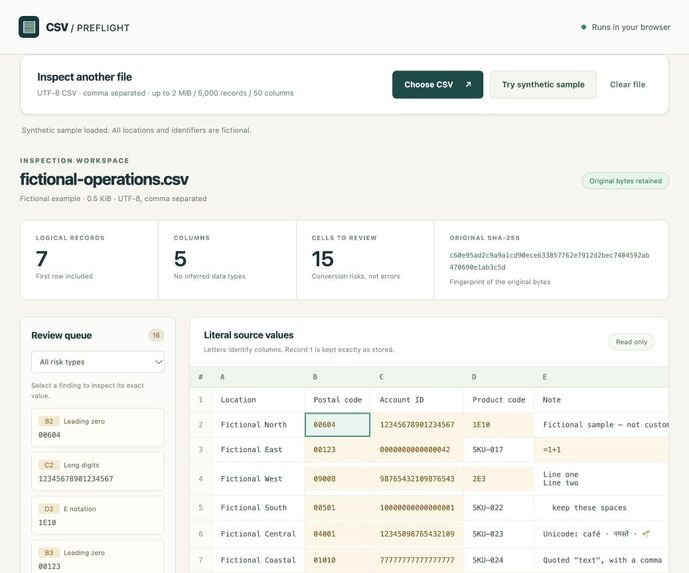Click Product code cell SKU-017
The width and height of the screenshot is (689, 573).
[x=499, y=450]
